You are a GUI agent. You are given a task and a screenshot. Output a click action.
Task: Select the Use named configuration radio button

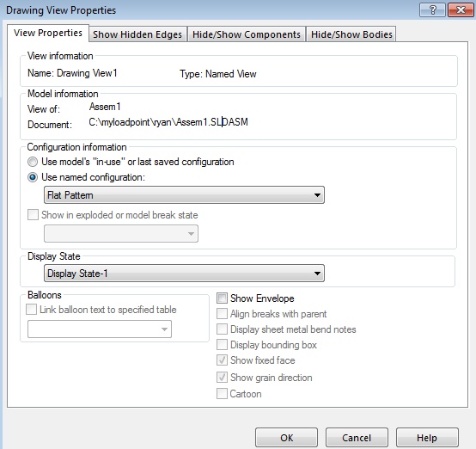tap(33, 177)
